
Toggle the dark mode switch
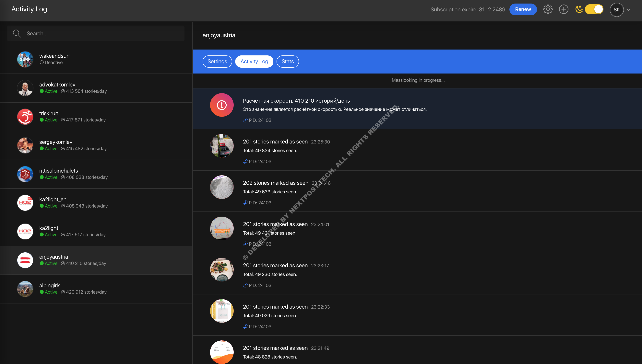click(594, 9)
